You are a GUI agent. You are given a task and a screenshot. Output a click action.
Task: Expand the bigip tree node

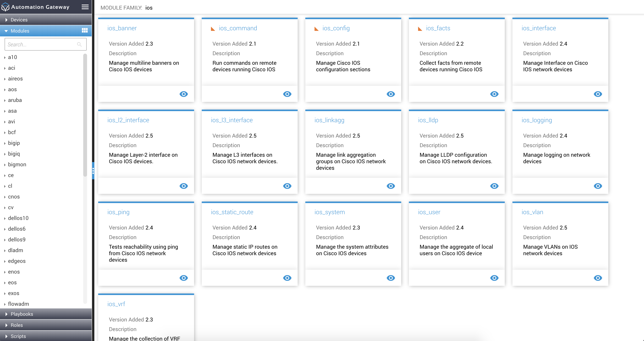pyautogui.click(x=5, y=143)
